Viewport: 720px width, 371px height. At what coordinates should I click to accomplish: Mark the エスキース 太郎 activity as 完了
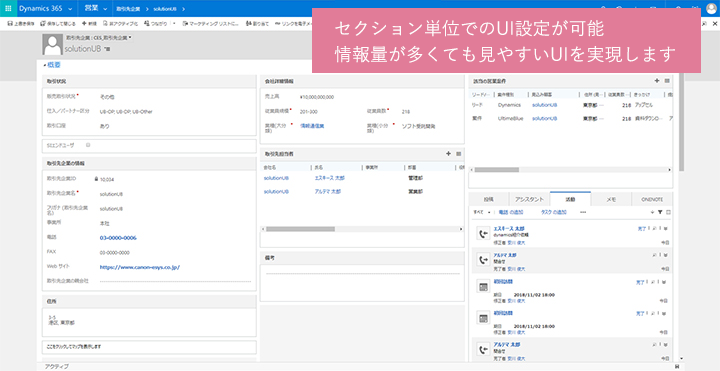[641, 228]
